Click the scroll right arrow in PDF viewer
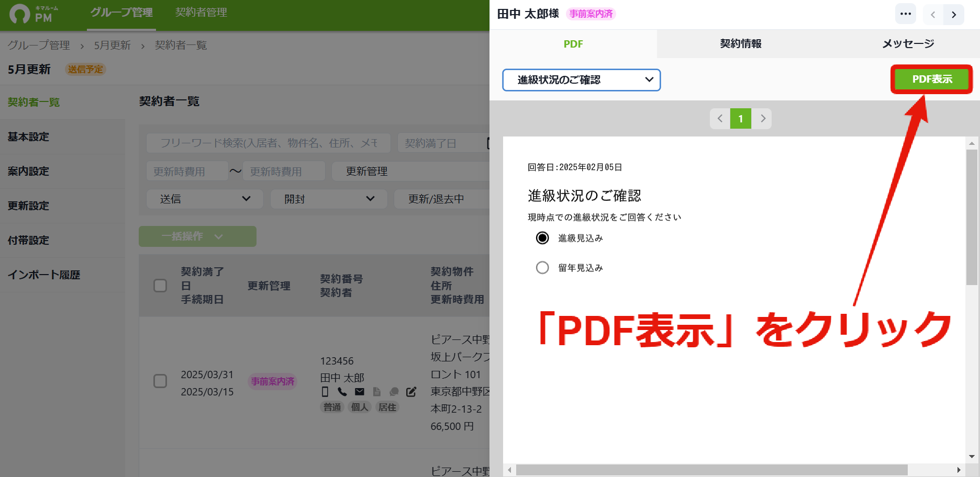Viewport: 980px width, 477px height. tap(959, 470)
